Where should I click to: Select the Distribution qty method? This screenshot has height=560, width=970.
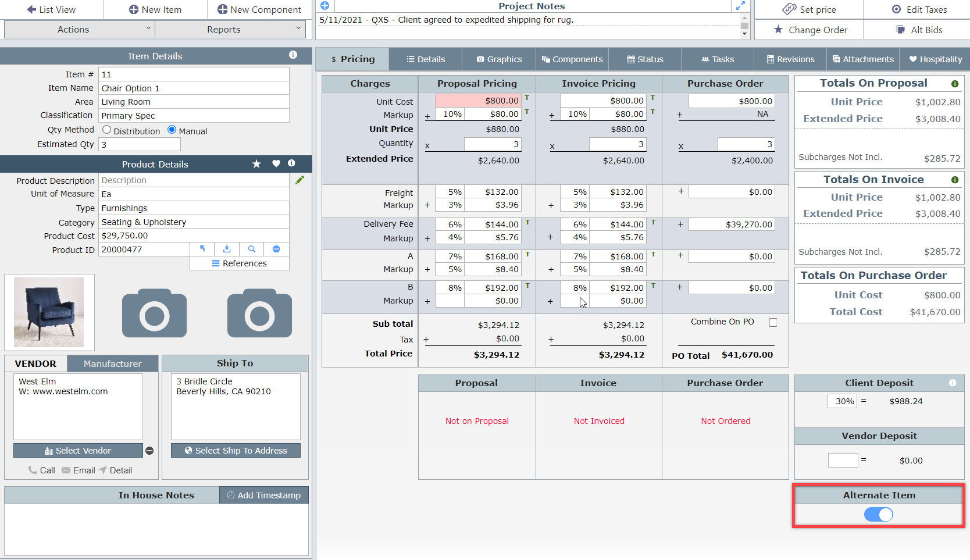point(107,130)
